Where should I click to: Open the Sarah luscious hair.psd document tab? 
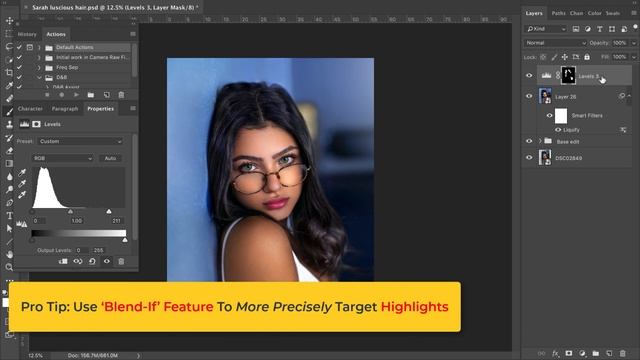coord(115,7)
